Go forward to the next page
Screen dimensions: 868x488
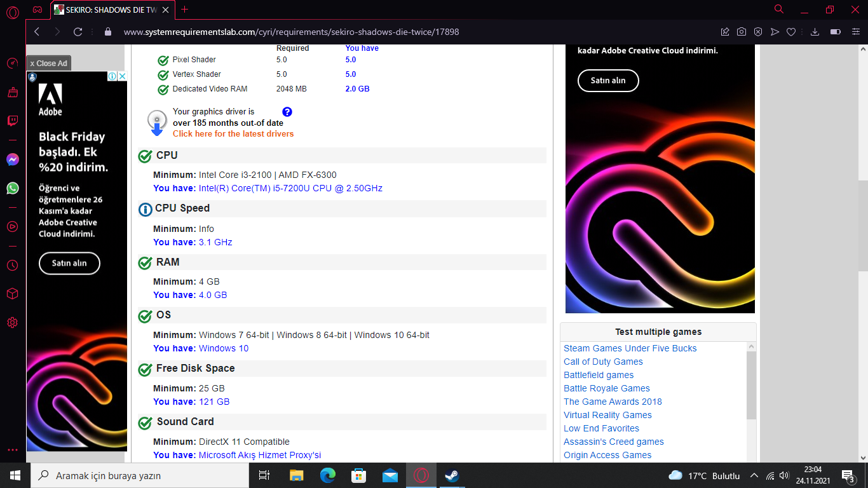57,32
